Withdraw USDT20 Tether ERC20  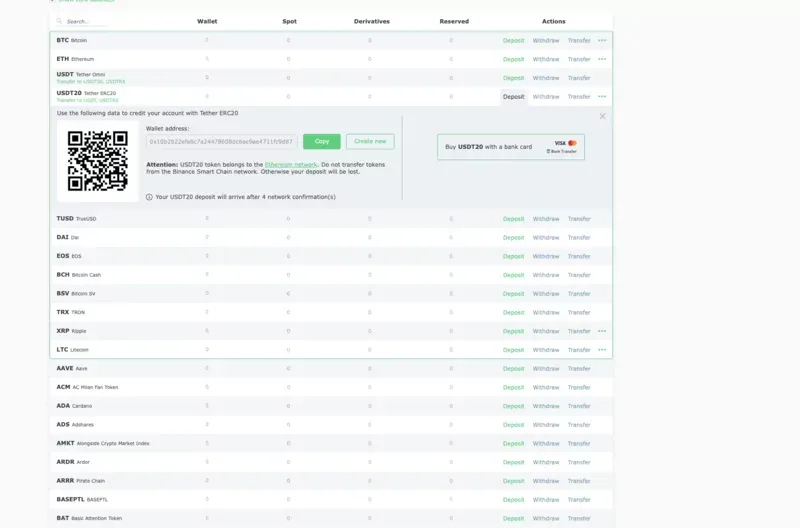point(546,96)
